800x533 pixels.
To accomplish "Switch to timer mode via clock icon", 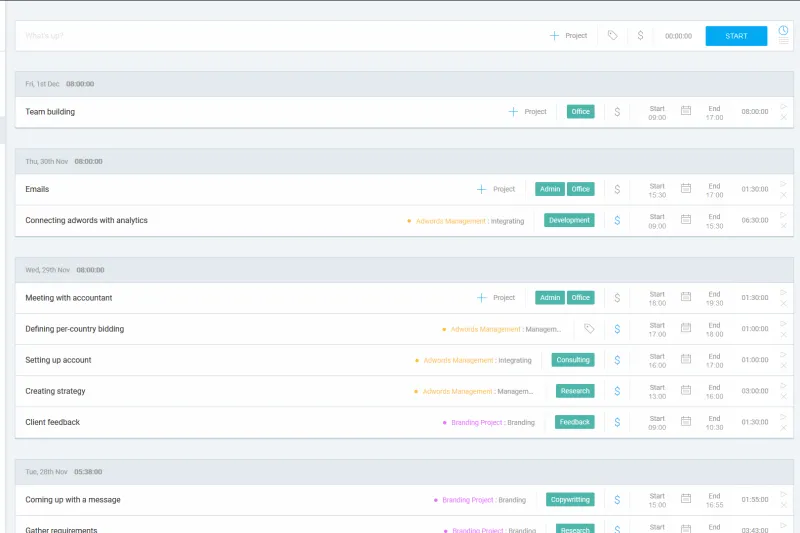I will (x=783, y=29).
